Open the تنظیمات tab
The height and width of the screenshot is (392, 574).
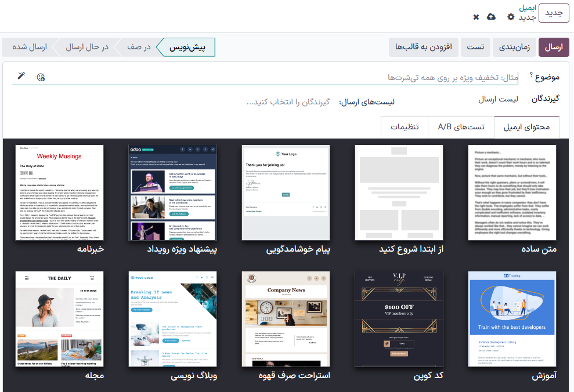click(405, 127)
